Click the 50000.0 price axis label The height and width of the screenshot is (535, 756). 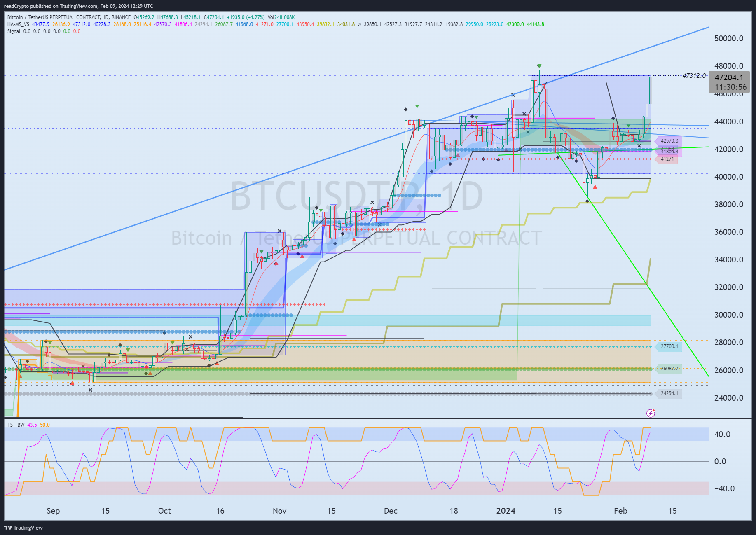729,39
